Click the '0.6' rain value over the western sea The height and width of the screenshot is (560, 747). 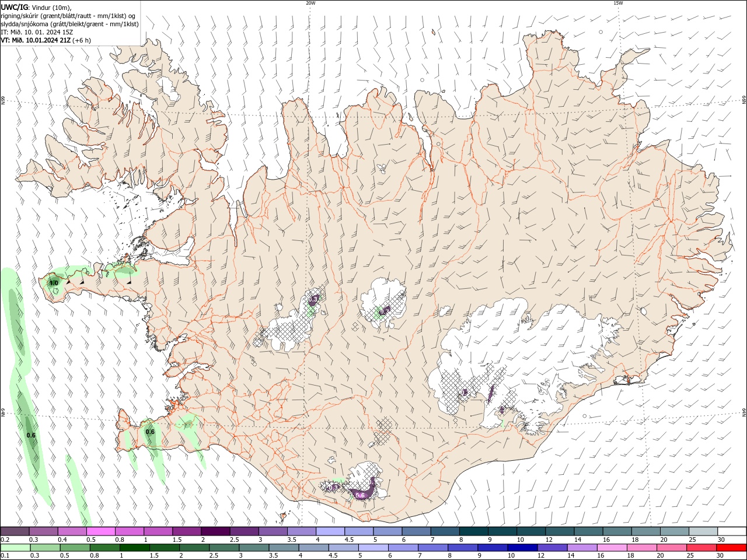pyautogui.click(x=31, y=435)
